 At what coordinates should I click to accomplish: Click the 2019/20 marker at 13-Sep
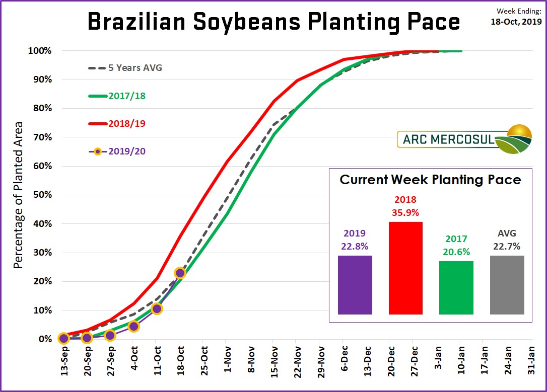tap(63, 338)
